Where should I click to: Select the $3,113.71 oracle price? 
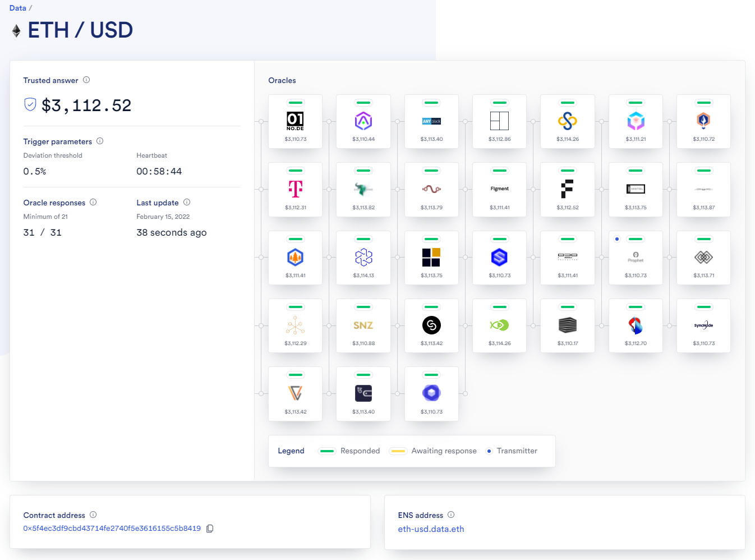(x=703, y=276)
